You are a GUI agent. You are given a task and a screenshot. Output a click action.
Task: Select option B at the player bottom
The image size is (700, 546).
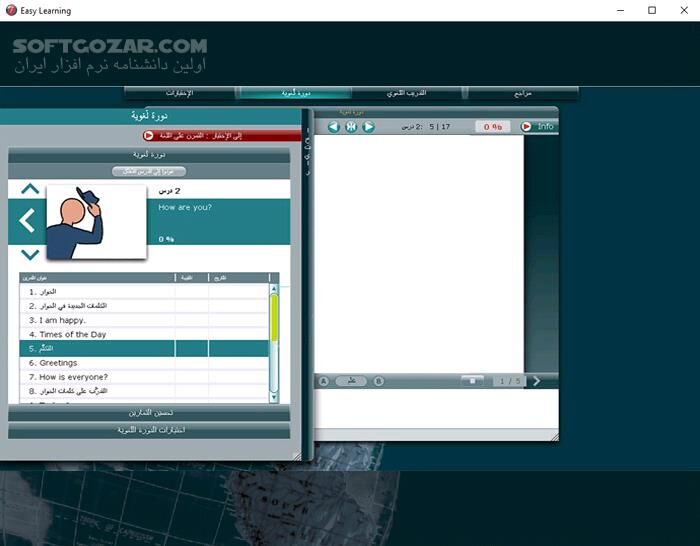(379, 381)
